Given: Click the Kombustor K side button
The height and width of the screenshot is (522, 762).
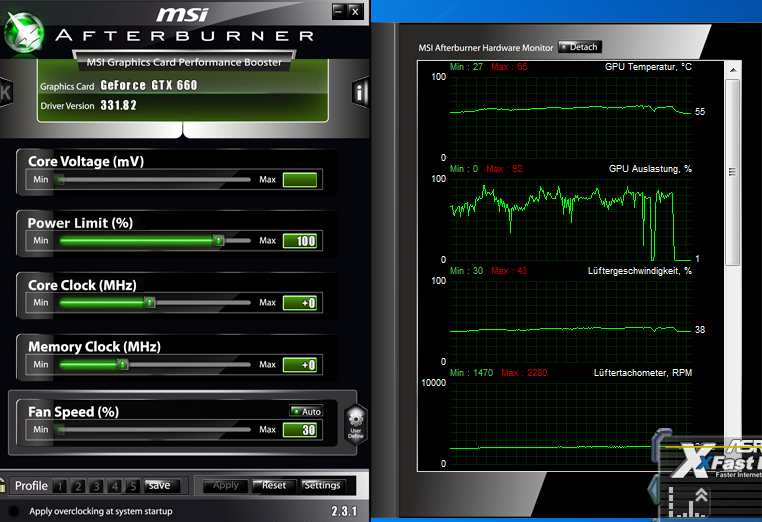Looking at the screenshot, I should (5, 91).
